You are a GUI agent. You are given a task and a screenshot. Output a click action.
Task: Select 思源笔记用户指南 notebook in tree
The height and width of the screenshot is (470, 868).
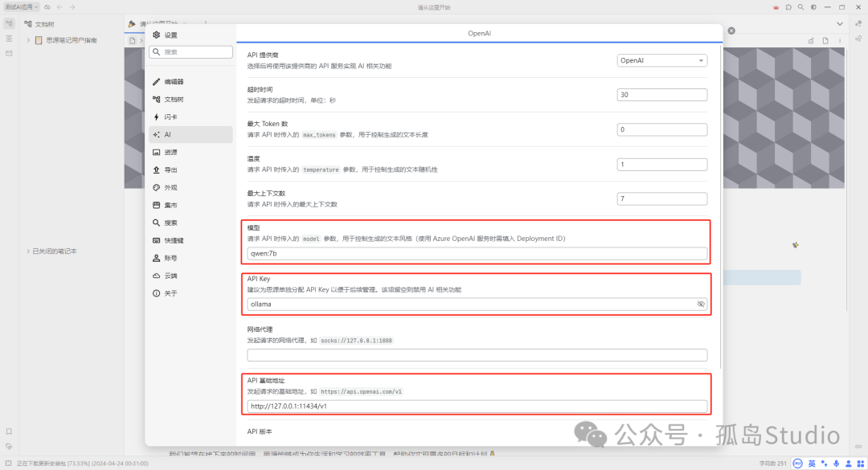[x=72, y=40]
